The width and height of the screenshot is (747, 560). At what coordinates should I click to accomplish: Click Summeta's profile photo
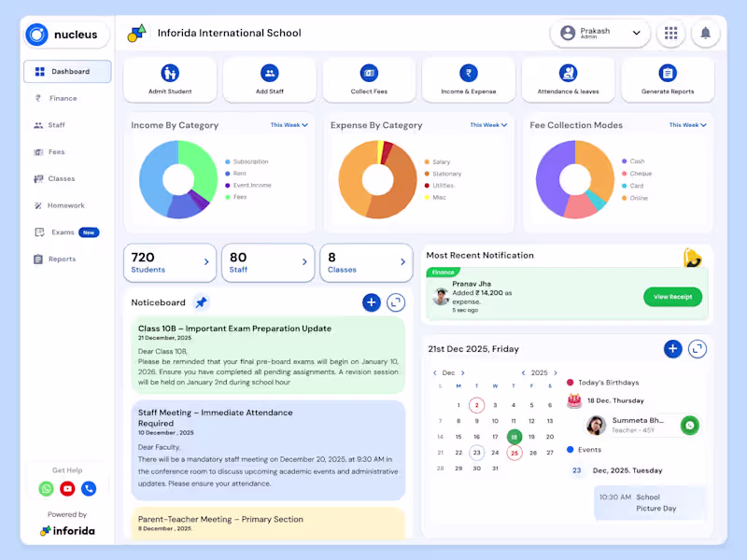pos(596,426)
